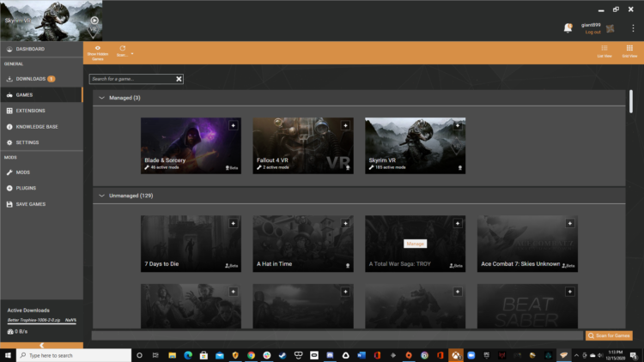The width and height of the screenshot is (644, 362).
Task: Select the A Hat in Time tile
Action: 303,244
